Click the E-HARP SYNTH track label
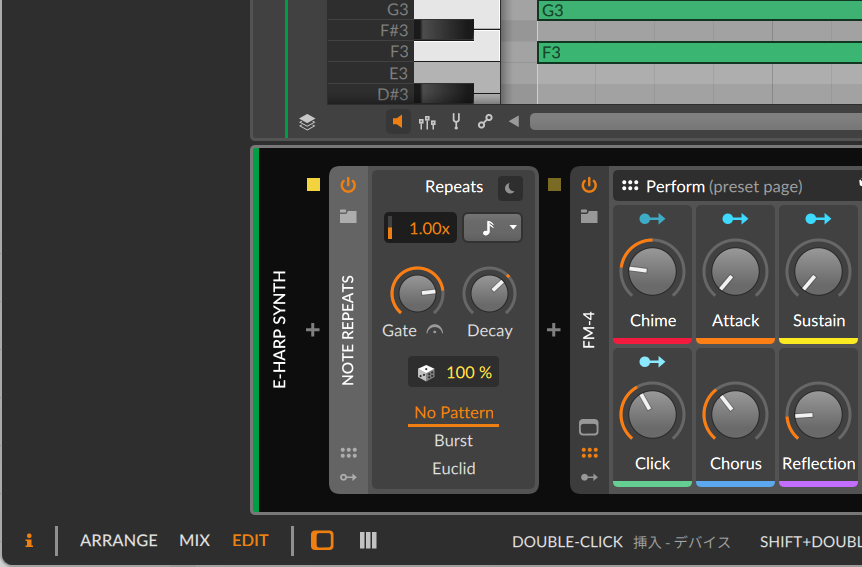Screen dimensions: 862x567 tap(279, 329)
